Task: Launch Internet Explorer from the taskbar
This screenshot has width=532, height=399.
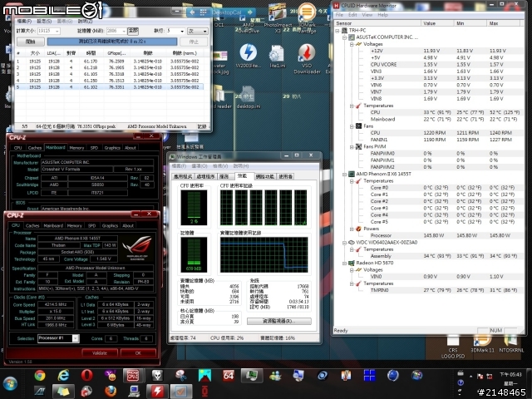Action: click(63, 376)
